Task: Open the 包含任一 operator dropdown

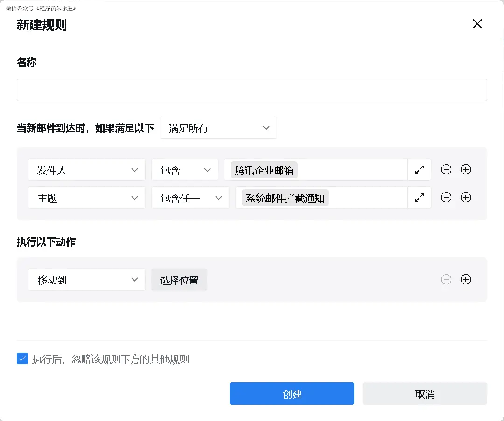Action: [x=190, y=198]
